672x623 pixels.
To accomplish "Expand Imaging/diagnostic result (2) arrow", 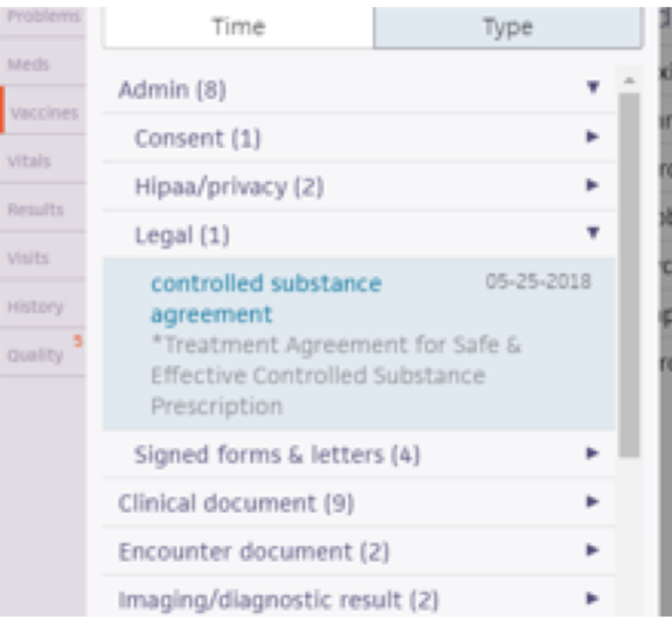I will [593, 599].
